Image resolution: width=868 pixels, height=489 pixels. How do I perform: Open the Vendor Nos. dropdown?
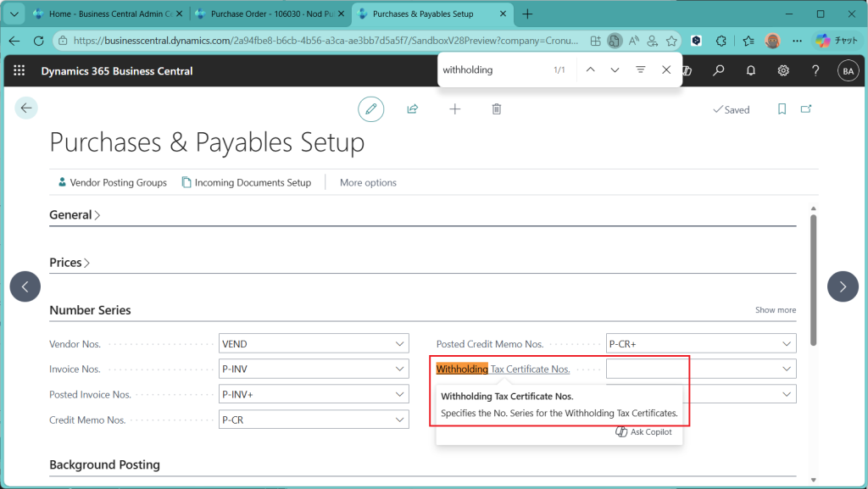tap(400, 344)
